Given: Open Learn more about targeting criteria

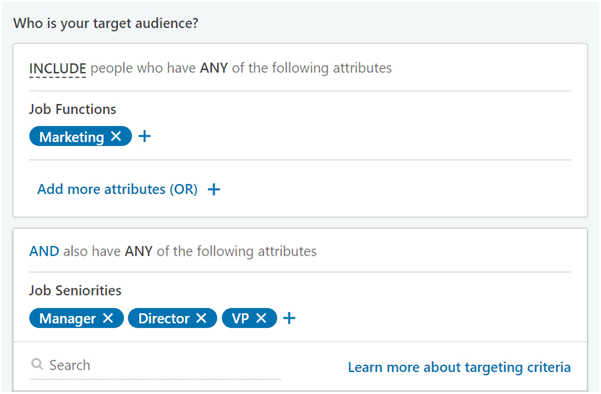Looking at the screenshot, I should [x=459, y=367].
